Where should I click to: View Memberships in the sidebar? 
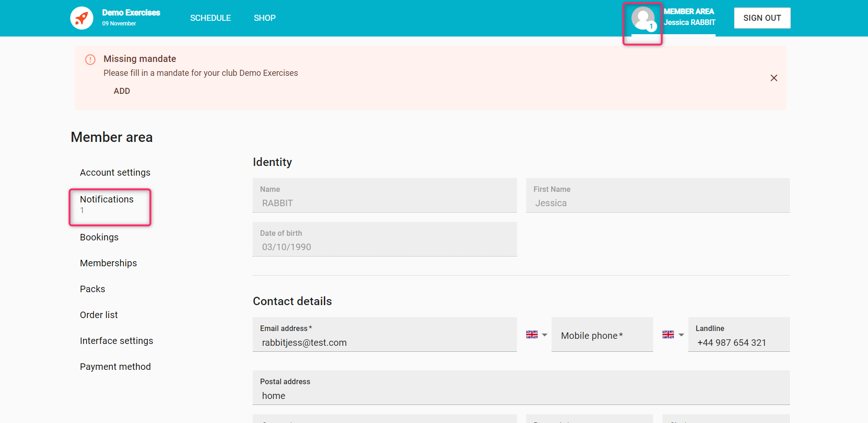coord(109,263)
